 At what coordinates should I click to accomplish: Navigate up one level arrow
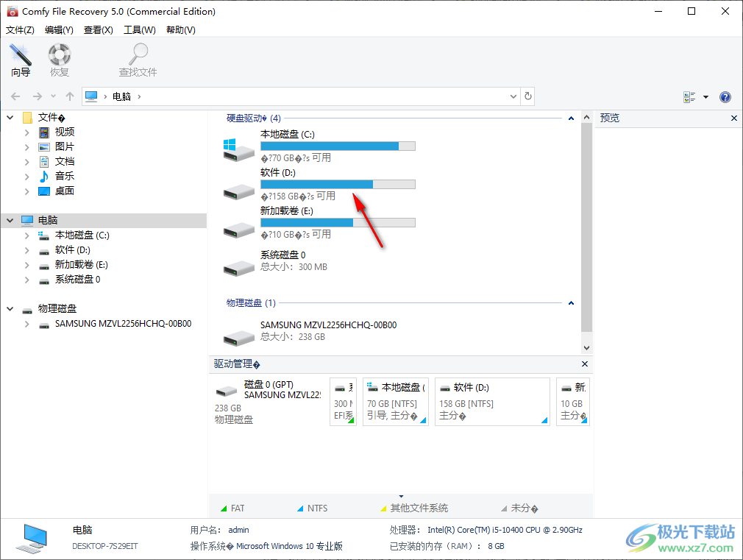click(70, 96)
